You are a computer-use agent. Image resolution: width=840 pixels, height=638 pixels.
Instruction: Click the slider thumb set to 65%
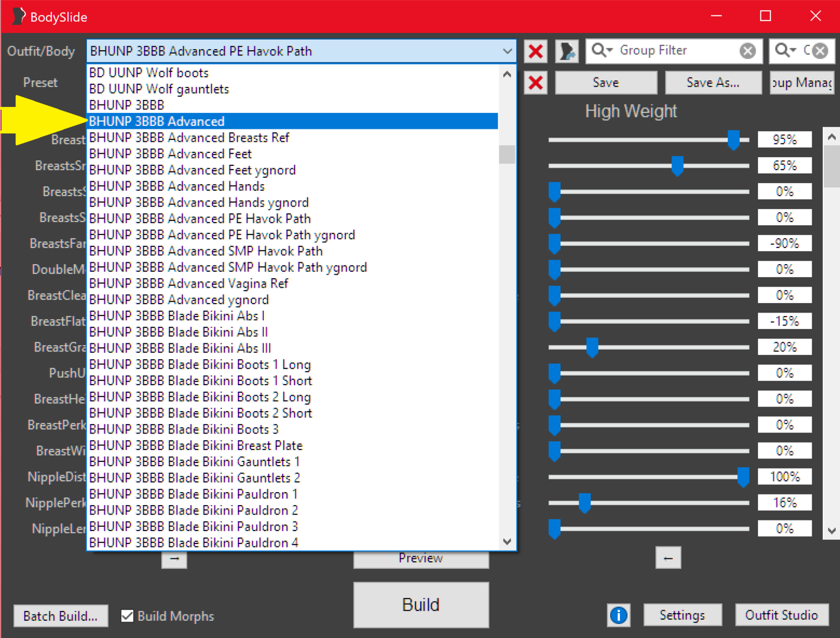[x=678, y=166]
